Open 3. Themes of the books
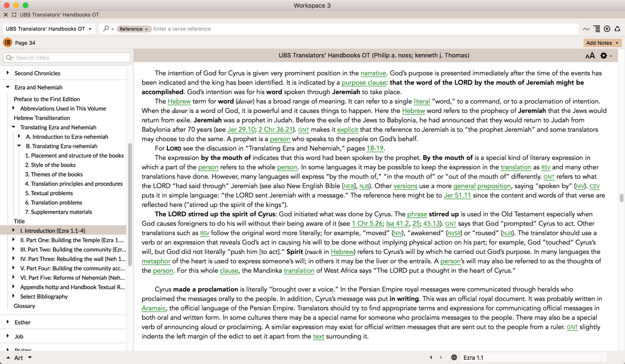Viewport: 625px width, 364px height. [x=54, y=174]
